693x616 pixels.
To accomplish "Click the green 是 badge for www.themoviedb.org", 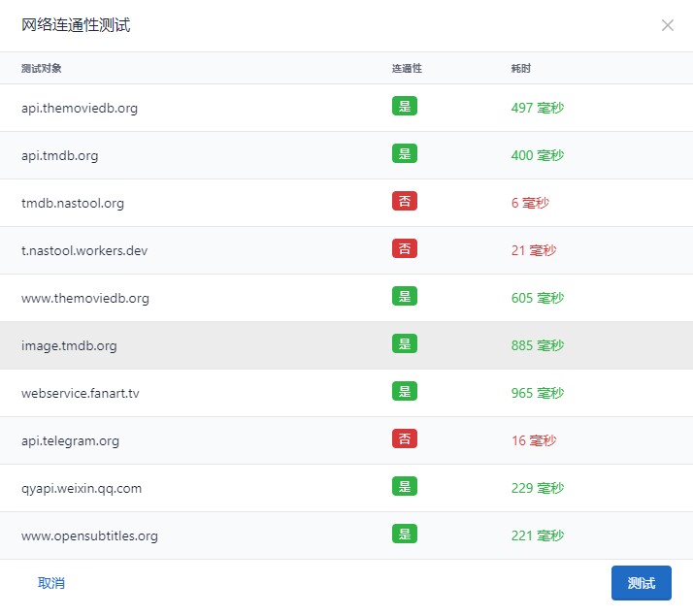I will [405, 296].
